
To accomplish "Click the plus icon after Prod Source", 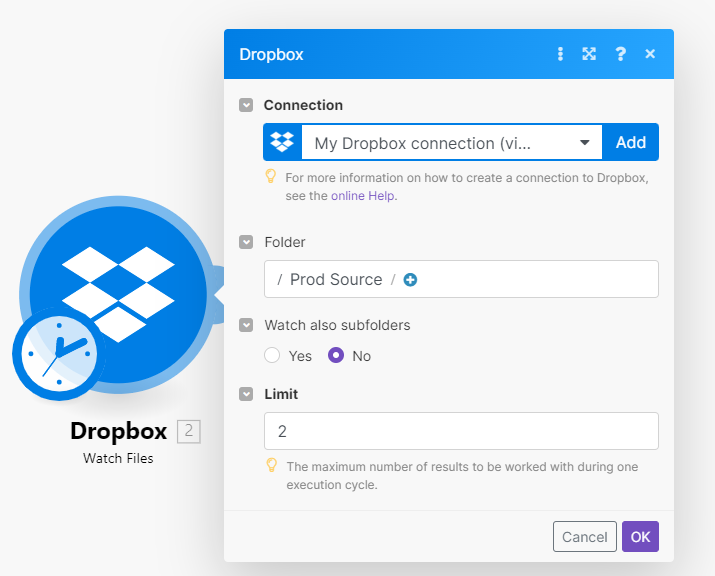I will coord(410,280).
